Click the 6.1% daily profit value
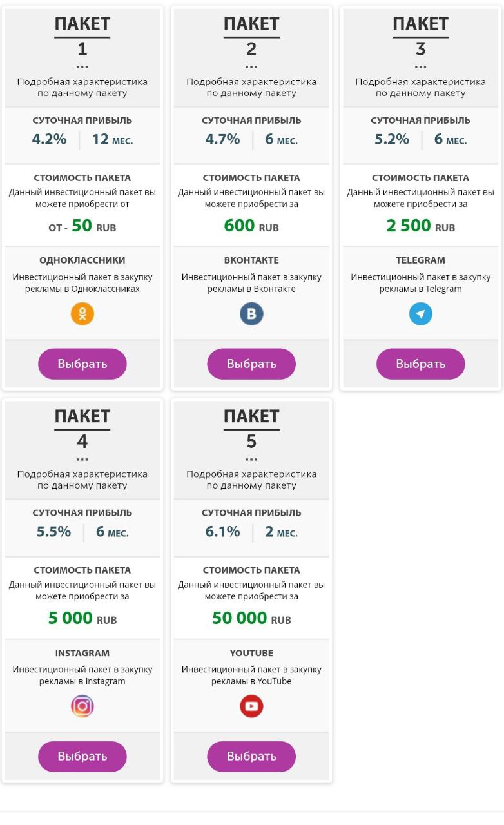Image resolution: width=504 pixels, height=825 pixels. tap(223, 532)
